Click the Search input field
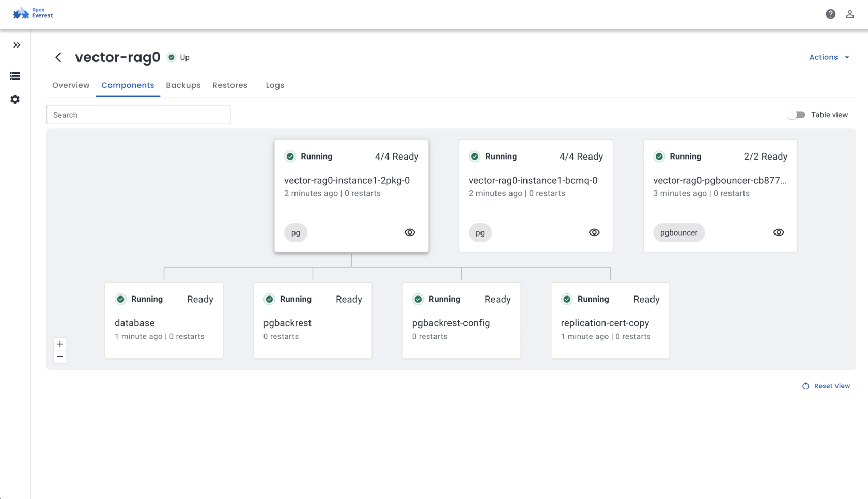This screenshot has width=868, height=499. [138, 115]
